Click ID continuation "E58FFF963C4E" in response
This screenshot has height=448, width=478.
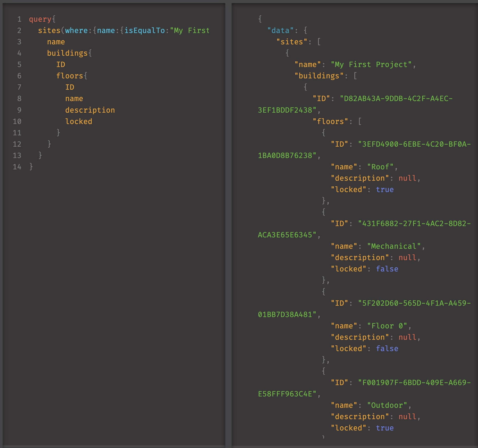point(287,394)
